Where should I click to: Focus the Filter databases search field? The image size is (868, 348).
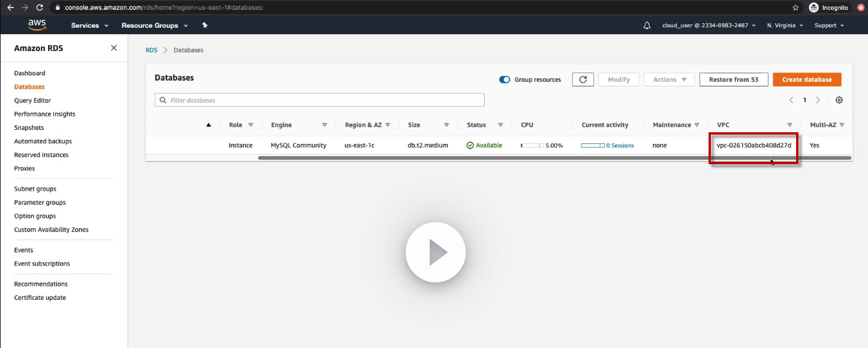tap(319, 100)
